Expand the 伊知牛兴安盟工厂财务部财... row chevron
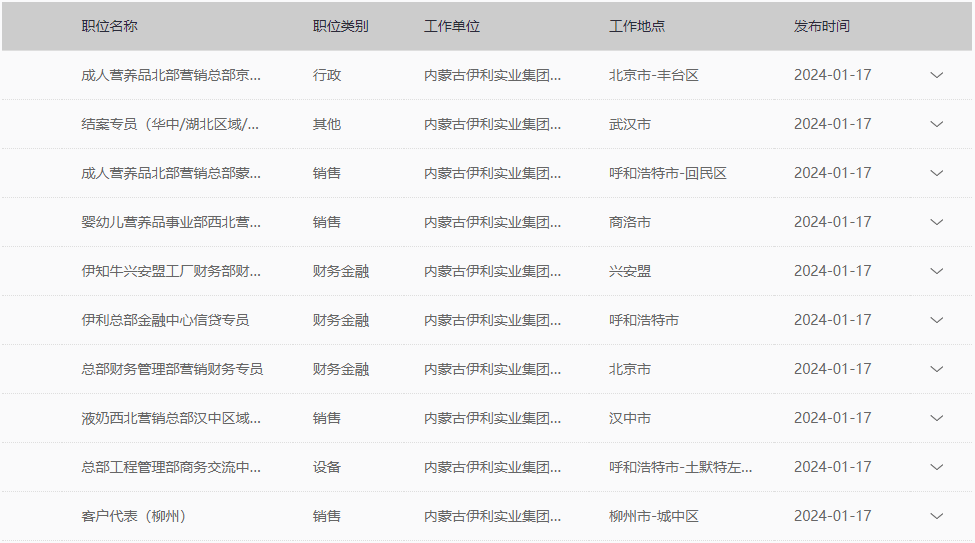Viewport: 975px width, 543px height. tap(936, 271)
